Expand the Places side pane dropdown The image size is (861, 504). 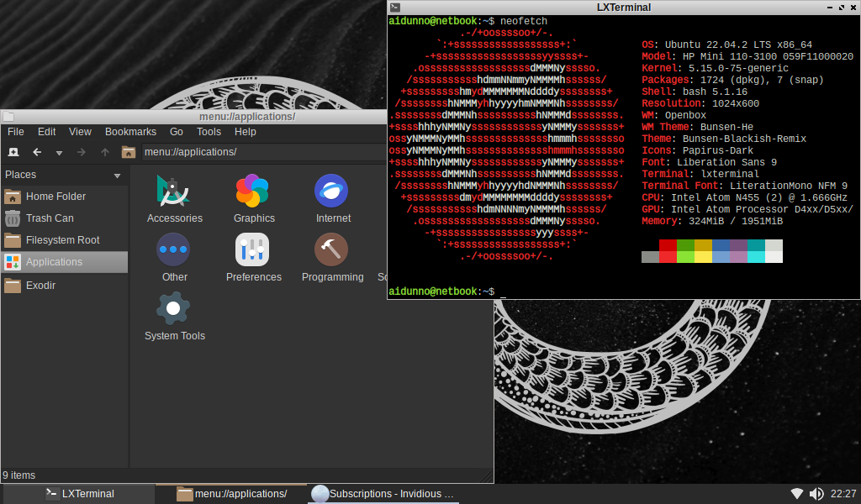coord(117,176)
